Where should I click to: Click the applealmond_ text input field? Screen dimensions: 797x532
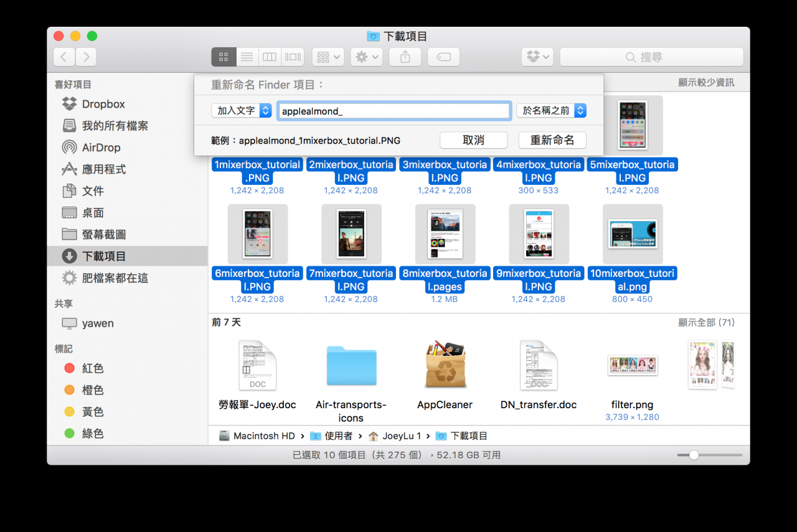(x=394, y=110)
